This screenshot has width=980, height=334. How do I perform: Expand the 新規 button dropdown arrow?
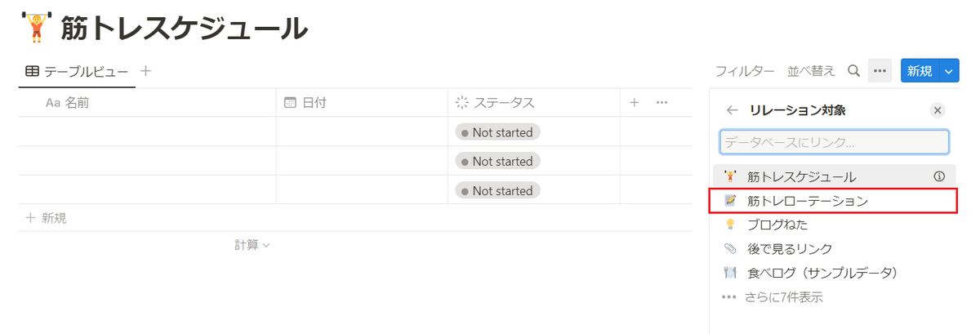[x=948, y=71]
